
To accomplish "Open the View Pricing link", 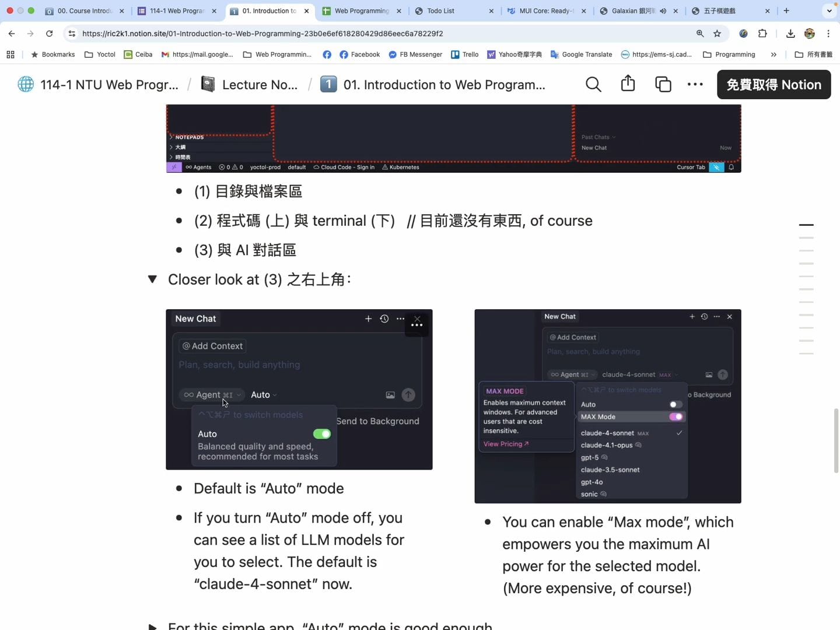I will pyautogui.click(x=505, y=444).
